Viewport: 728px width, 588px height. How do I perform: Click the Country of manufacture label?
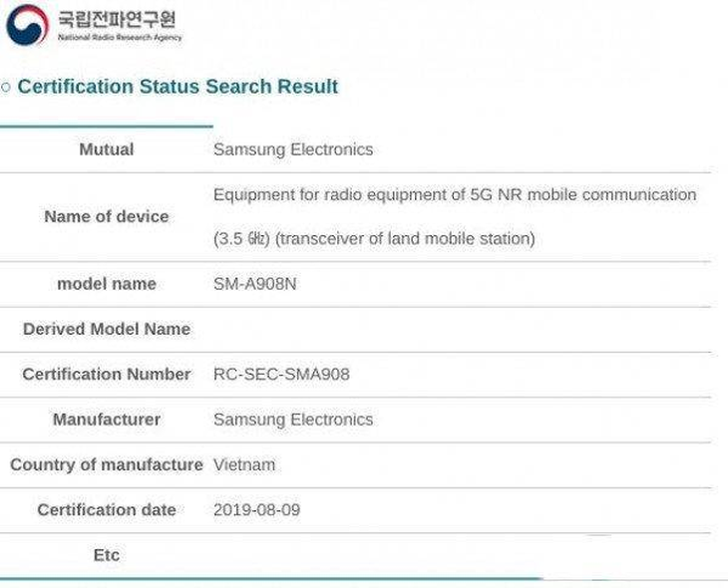[107, 464]
